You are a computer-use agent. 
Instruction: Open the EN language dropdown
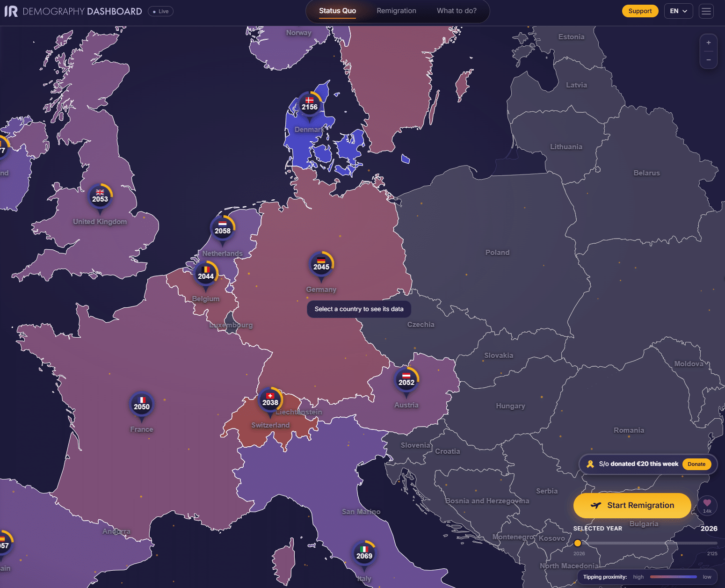click(x=679, y=11)
